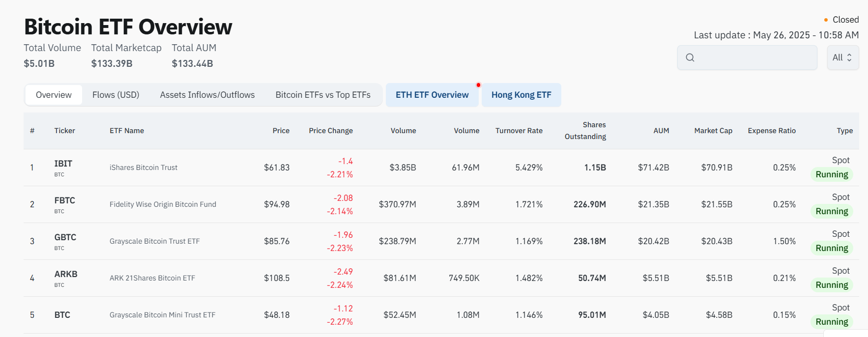
Task: Open Grayscale Bitcoin Mini Trust ETF
Action: [x=162, y=315]
